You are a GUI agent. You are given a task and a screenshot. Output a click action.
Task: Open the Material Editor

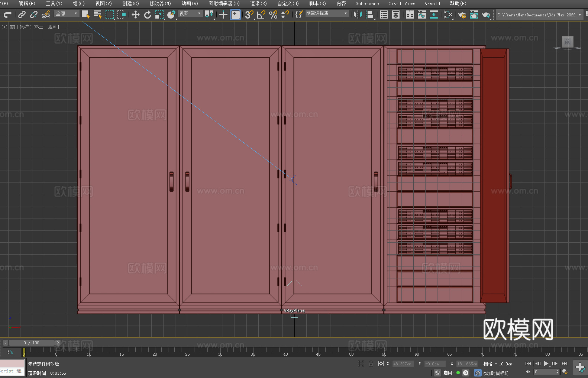tap(448, 14)
